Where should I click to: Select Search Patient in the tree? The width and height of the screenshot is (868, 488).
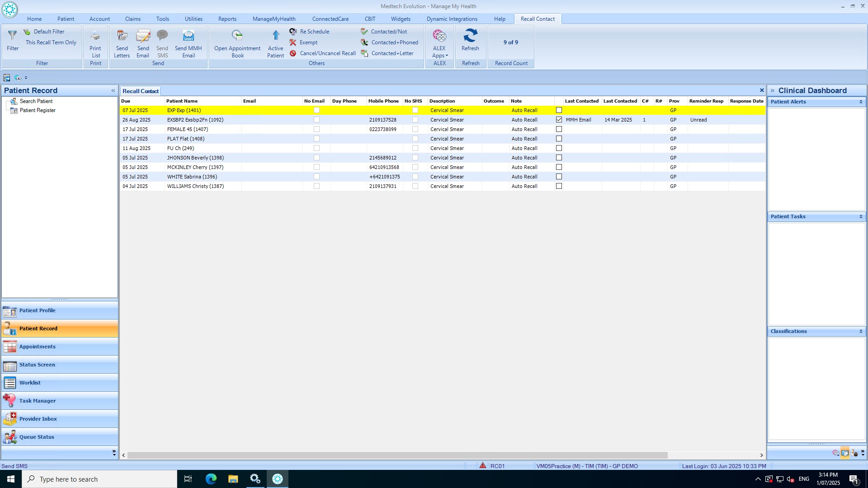tap(36, 101)
